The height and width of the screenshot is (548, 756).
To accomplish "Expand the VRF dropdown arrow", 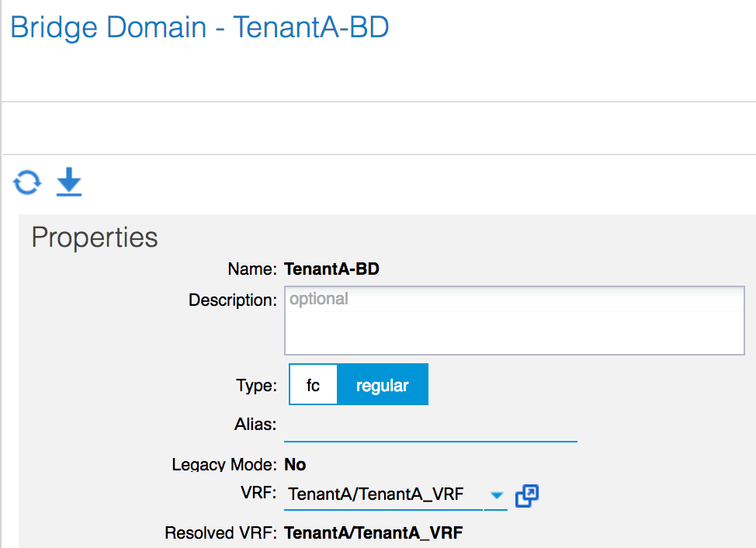I will point(496,495).
